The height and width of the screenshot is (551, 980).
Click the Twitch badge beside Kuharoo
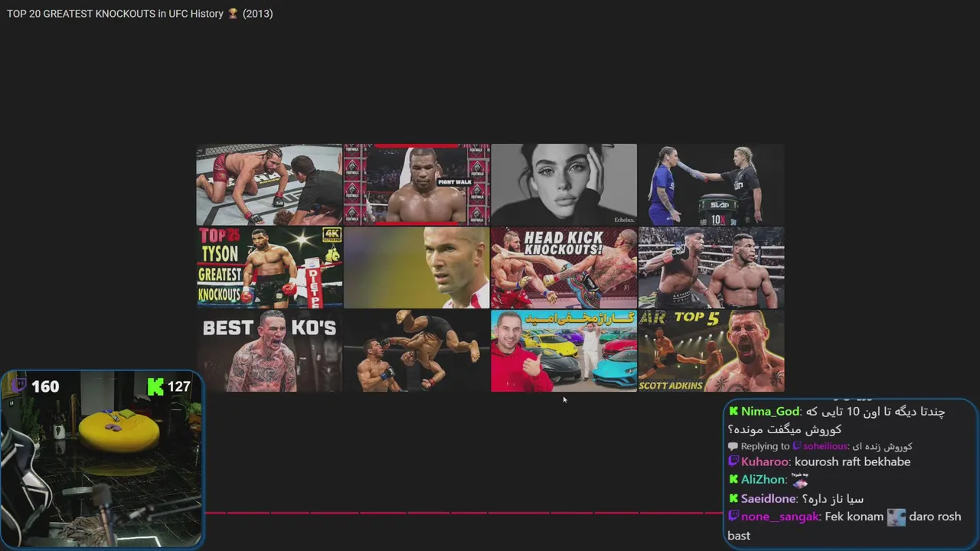pyautogui.click(x=733, y=461)
